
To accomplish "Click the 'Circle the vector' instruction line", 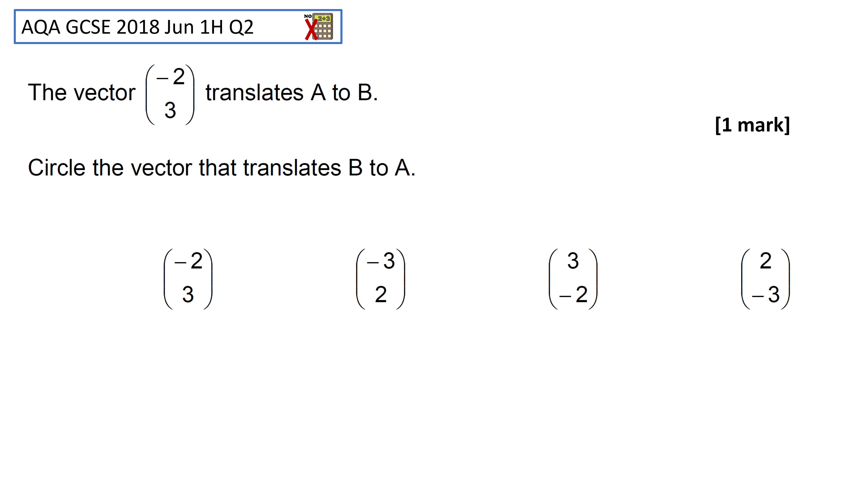I will coord(221,167).
